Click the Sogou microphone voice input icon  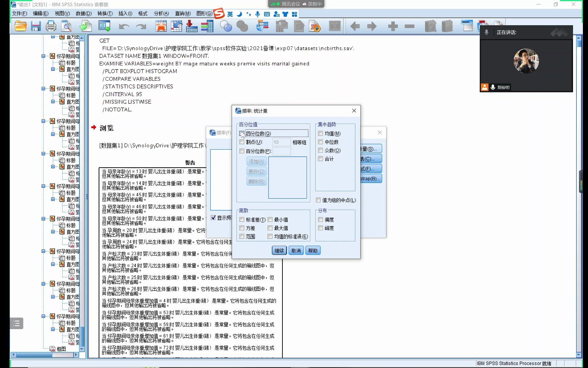258,14
